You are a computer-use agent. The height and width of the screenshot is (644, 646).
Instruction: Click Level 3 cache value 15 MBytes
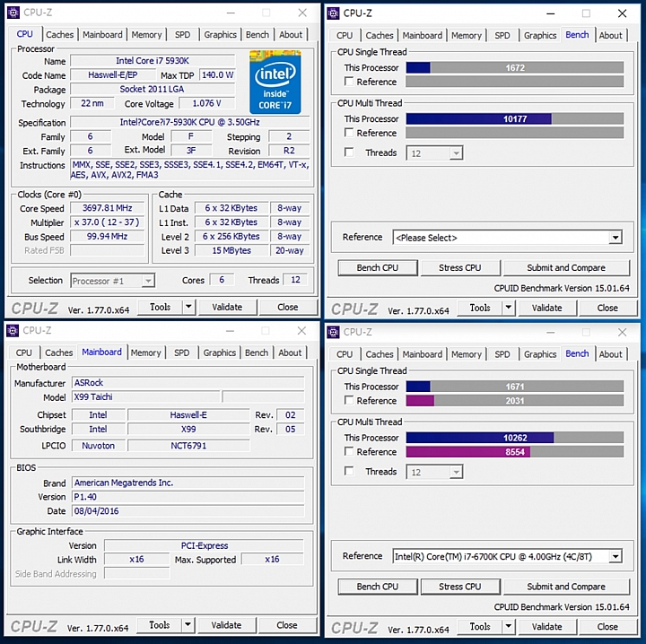coord(231,250)
